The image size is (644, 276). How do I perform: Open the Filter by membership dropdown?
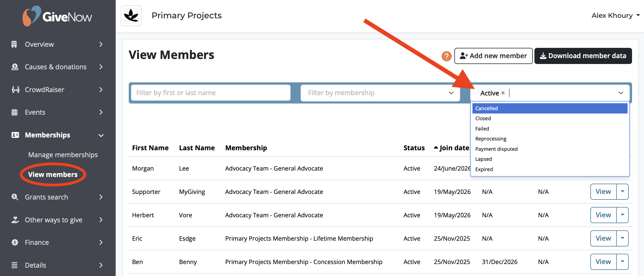pos(380,93)
